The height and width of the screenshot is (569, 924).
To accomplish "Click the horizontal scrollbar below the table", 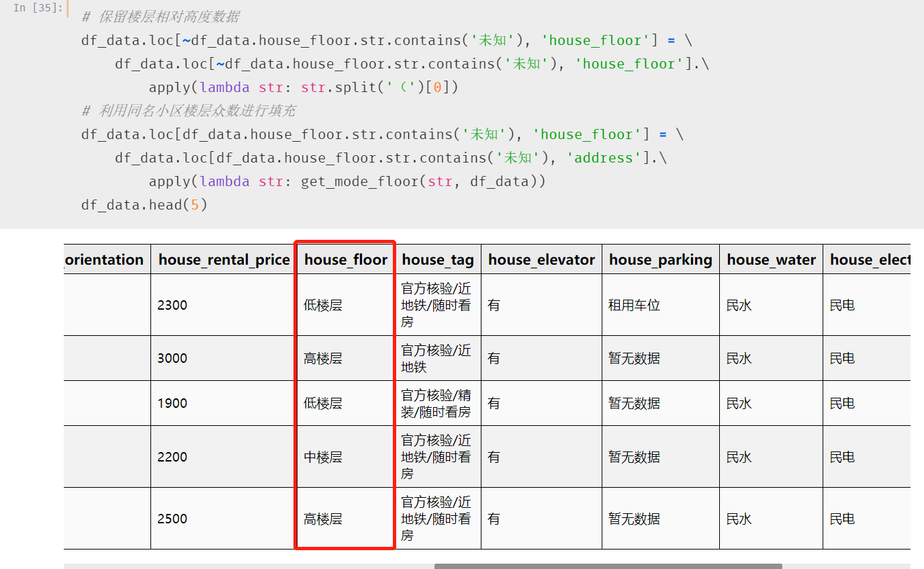I will coord(608,566).
